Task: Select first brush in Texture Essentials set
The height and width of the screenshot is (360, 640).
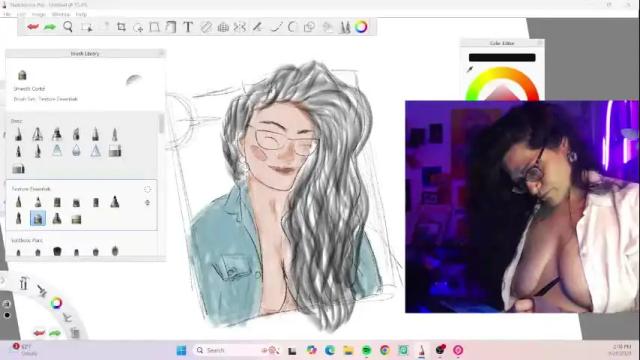Action: click(x=18, y=202)
